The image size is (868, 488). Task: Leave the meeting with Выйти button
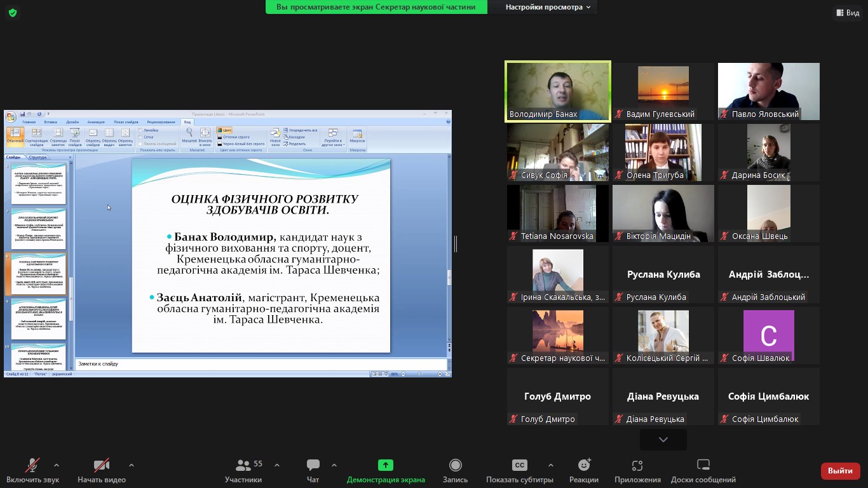840,471
